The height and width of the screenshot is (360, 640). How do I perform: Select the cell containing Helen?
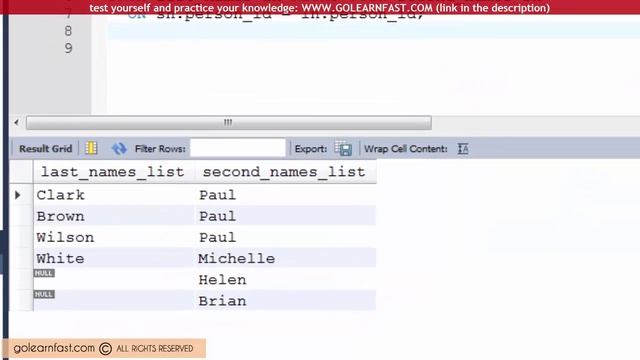[x=285, y=280]
